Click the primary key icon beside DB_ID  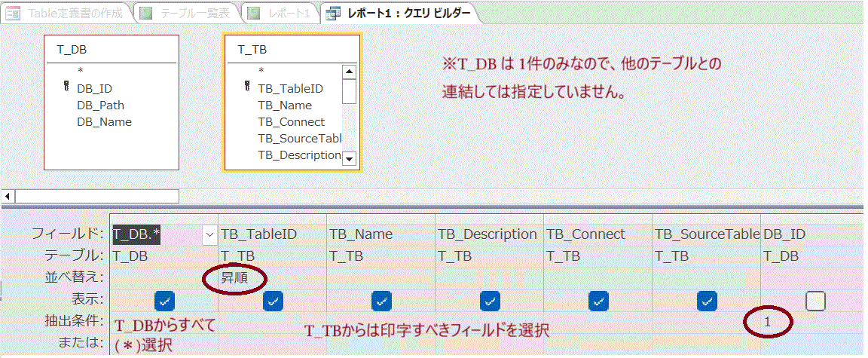66,88
